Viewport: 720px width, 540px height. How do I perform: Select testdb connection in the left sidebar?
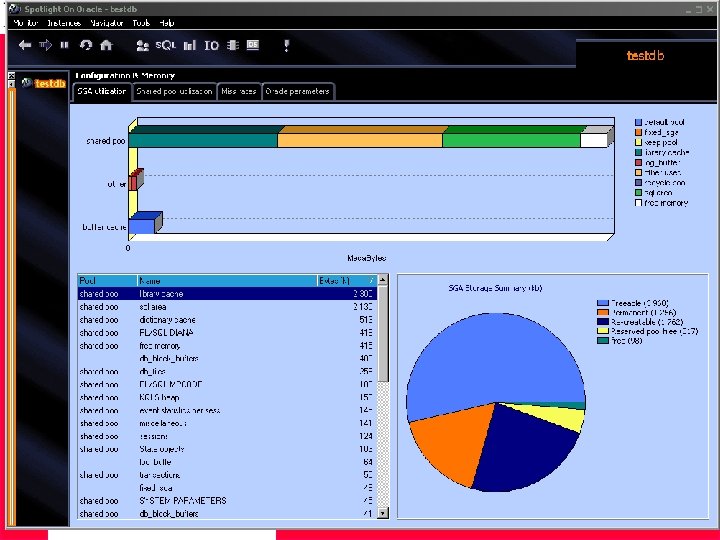click(50, 84)
